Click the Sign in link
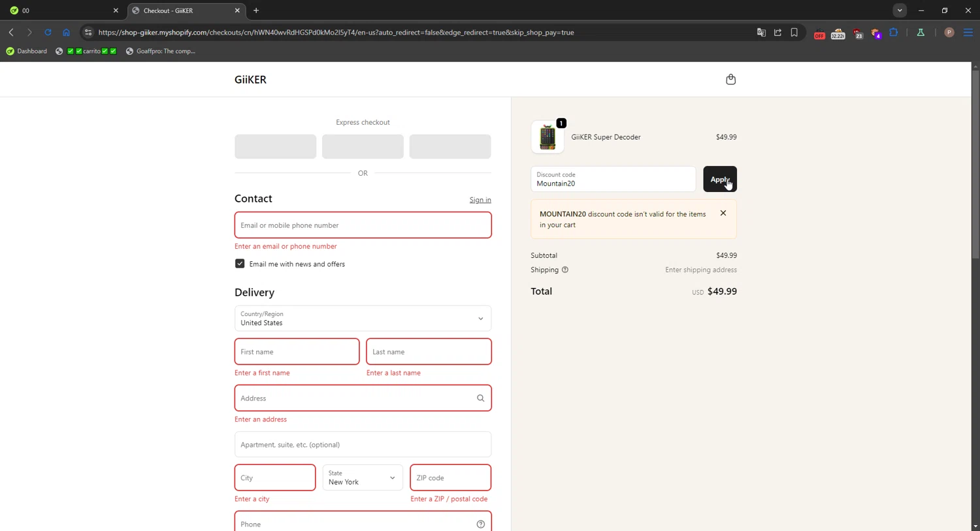This screenshot has width=980, height=531. (480, 200)
